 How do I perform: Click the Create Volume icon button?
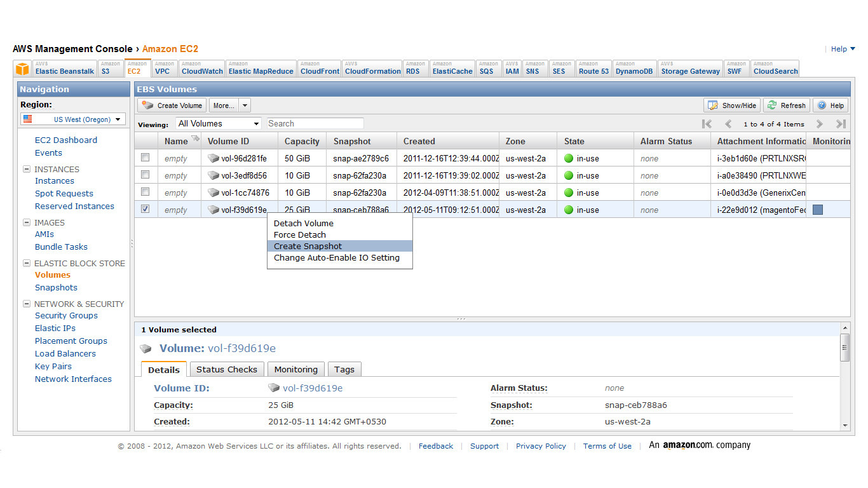[147, 105]
